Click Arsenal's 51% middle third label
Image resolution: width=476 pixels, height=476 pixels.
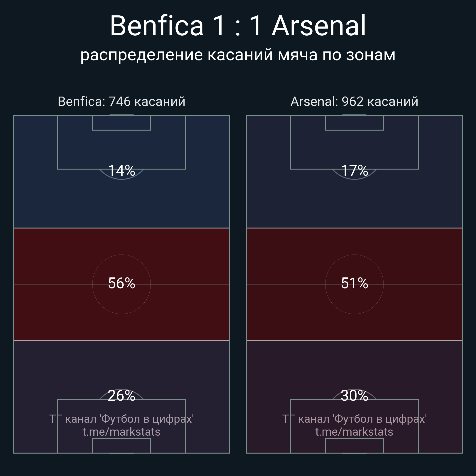[354, 283]
